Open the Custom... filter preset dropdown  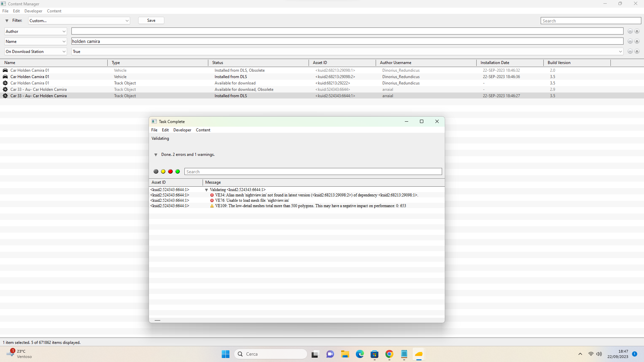tap(79, 20)
